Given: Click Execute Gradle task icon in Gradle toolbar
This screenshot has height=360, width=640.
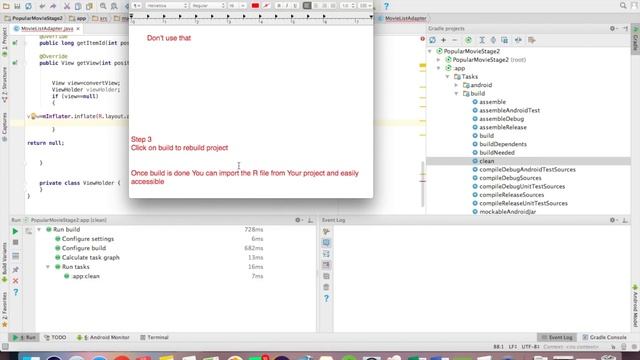Looking at the screenshot, I should 469,40.
